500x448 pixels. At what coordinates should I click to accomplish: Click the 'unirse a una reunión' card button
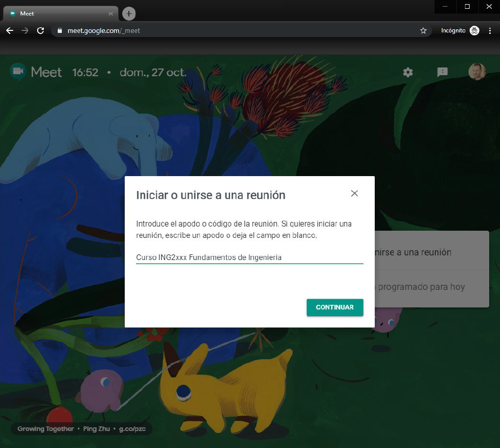[x=432, y=252]
